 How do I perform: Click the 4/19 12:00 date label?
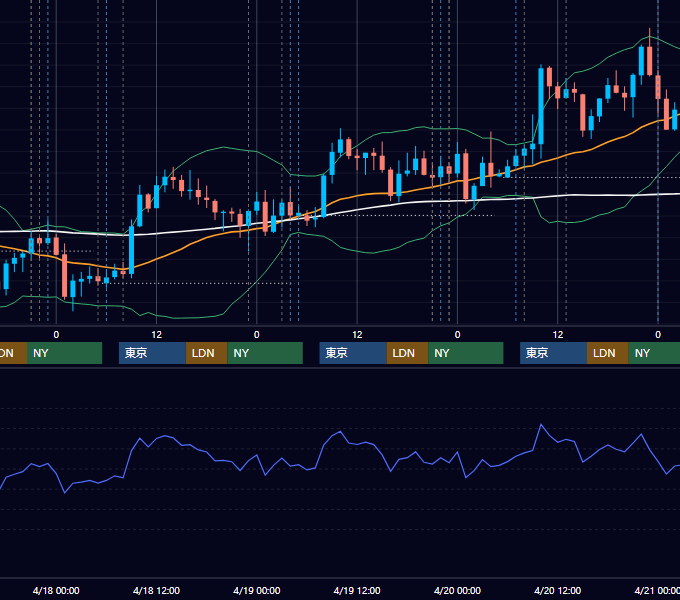(357, 590)
